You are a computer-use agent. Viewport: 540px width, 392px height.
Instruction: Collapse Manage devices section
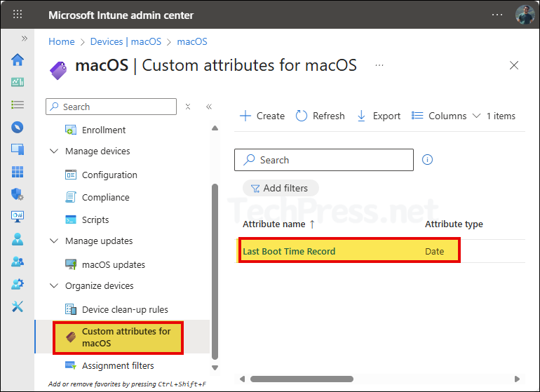pos(54,151)
